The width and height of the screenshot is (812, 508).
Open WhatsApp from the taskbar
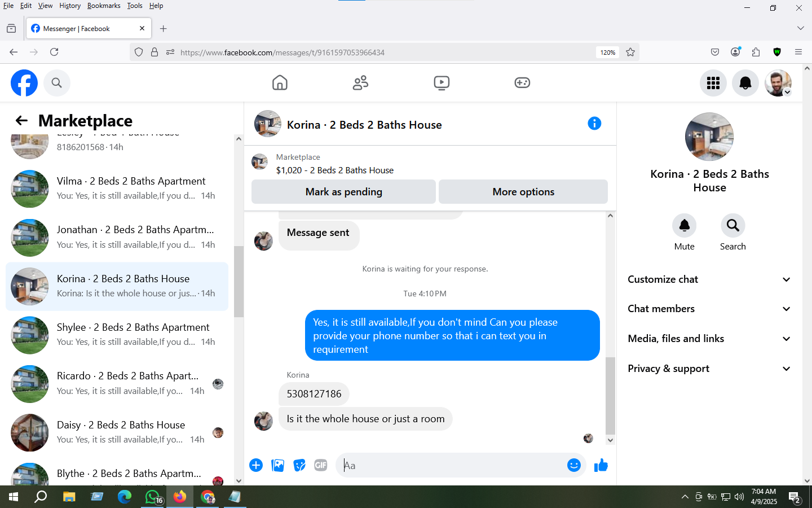153,497
